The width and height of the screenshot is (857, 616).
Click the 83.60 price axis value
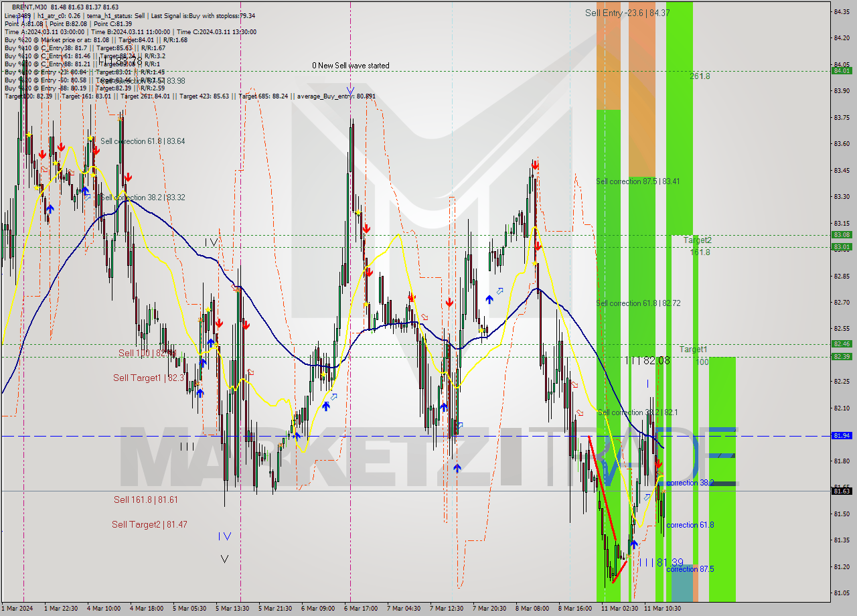pyautogui.click(x=842, y=143)
